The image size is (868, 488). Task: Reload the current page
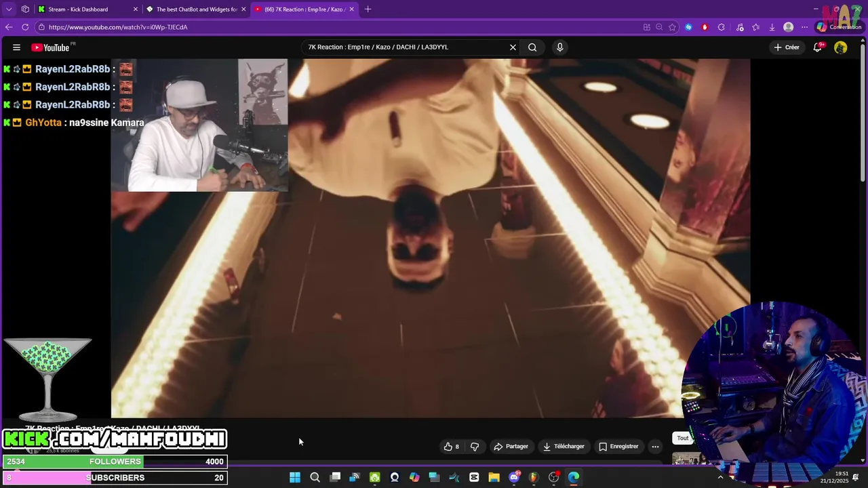pyautogui.click(x=25, y=27)
